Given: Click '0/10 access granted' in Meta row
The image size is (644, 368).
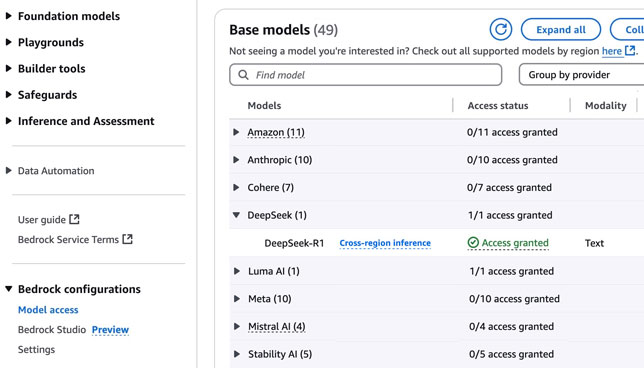Looking at the screenshot, I should [x=514, y=299].
